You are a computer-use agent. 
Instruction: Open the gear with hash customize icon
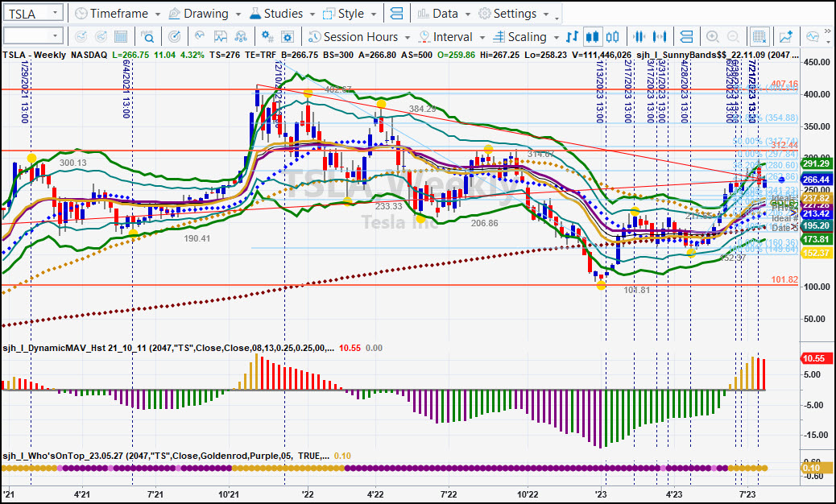267,37
